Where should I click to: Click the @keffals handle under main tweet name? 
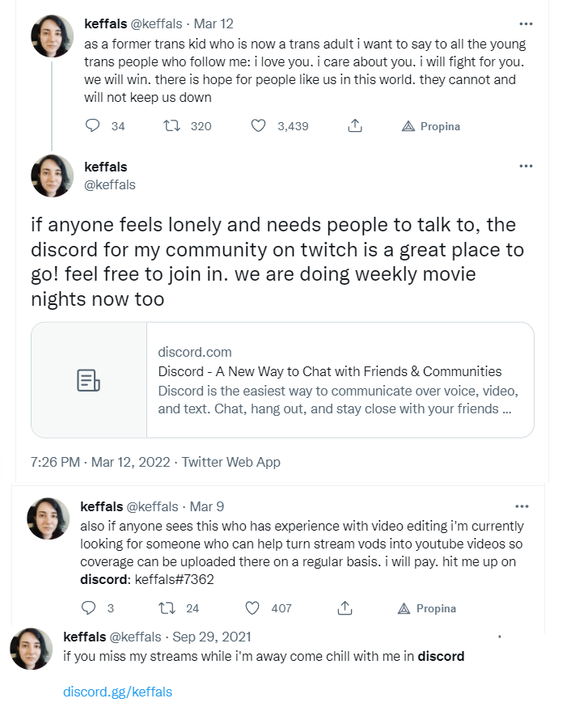tap(110, 184)
